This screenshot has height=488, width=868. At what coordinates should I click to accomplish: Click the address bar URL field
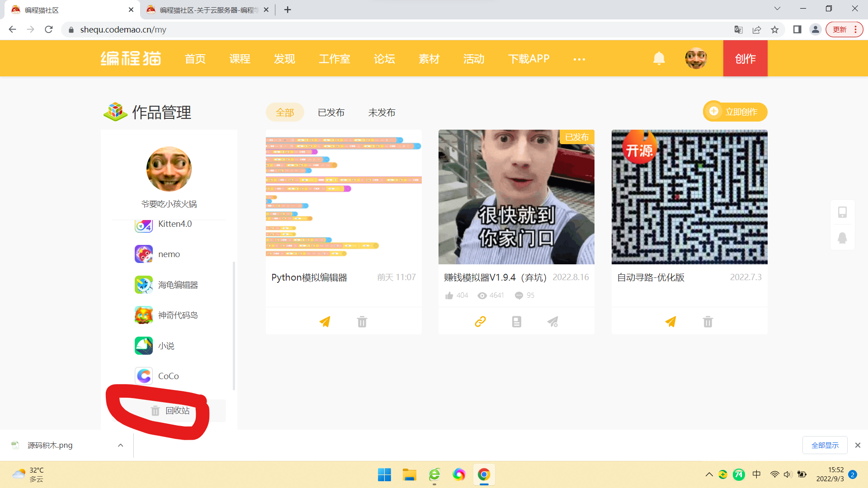398,30
